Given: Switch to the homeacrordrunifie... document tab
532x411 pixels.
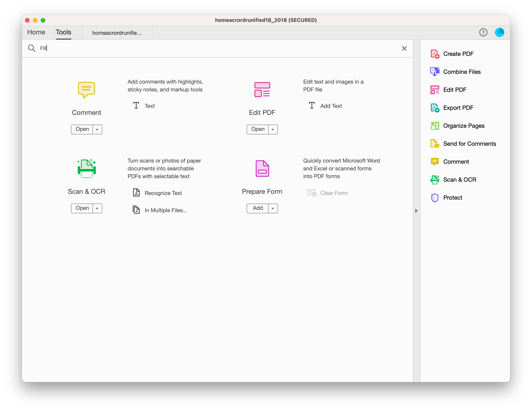Looking at the screenshot, I should 117,33.
